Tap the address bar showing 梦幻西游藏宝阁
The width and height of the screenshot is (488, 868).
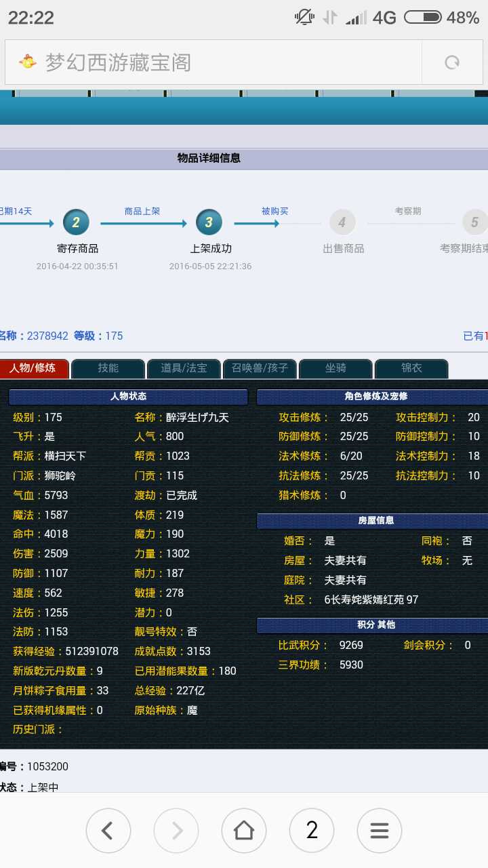[217, 62]
